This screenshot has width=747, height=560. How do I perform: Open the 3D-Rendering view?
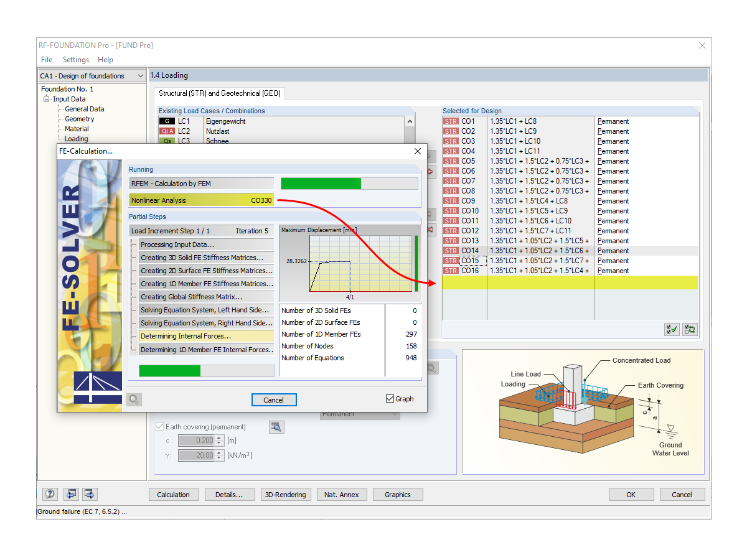tap(286, 494)
